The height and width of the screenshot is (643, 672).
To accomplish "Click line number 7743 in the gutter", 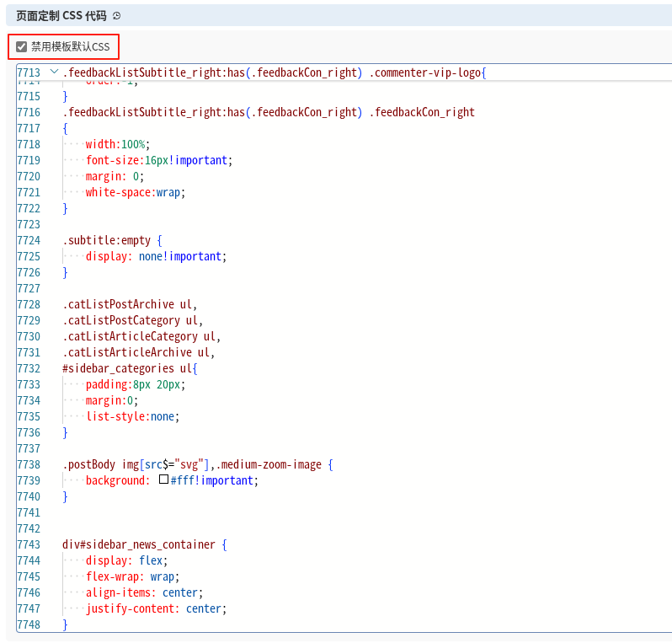I will coord(29,544).
